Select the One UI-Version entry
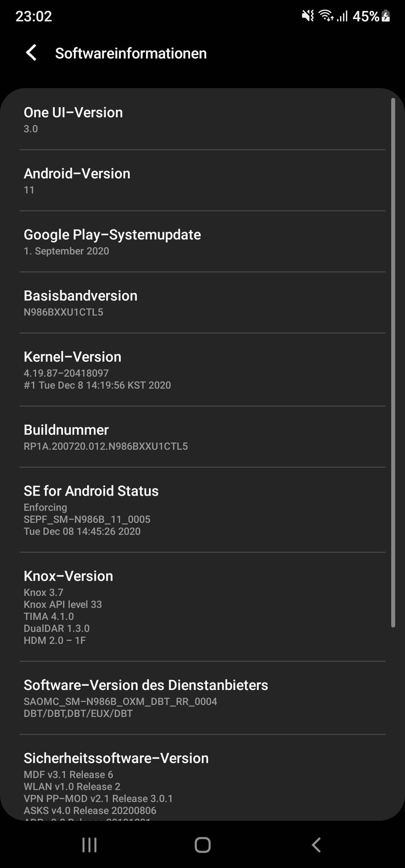Viewport: 405px width, 868px height. (x=202, y=119)
